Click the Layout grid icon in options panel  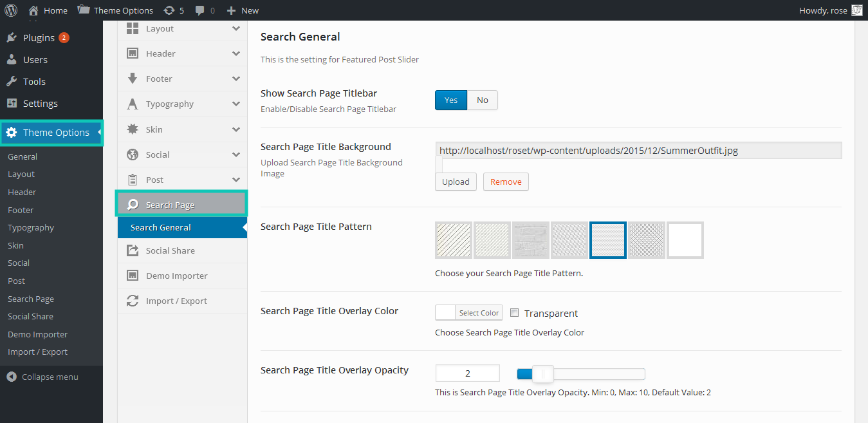tap(133, 28)
